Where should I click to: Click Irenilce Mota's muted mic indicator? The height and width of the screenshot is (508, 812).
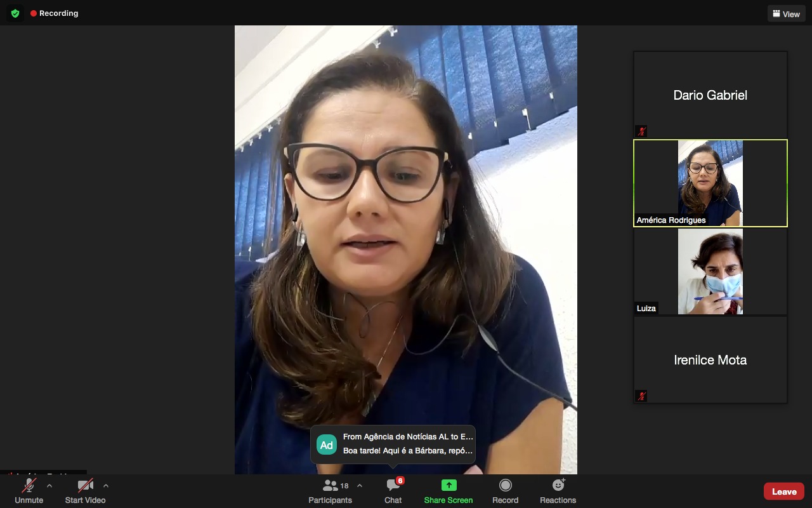click(641, 396)
